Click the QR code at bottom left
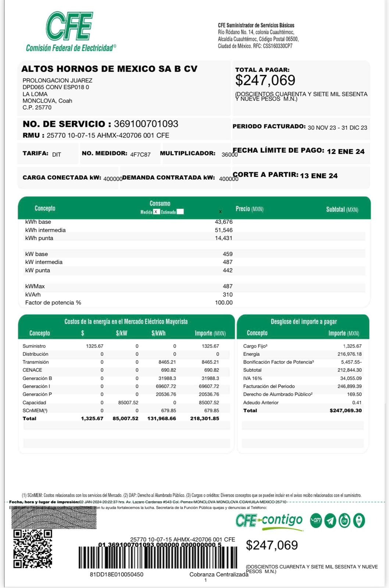The height and width of the screenshot is (588, 389). (33, 549)
